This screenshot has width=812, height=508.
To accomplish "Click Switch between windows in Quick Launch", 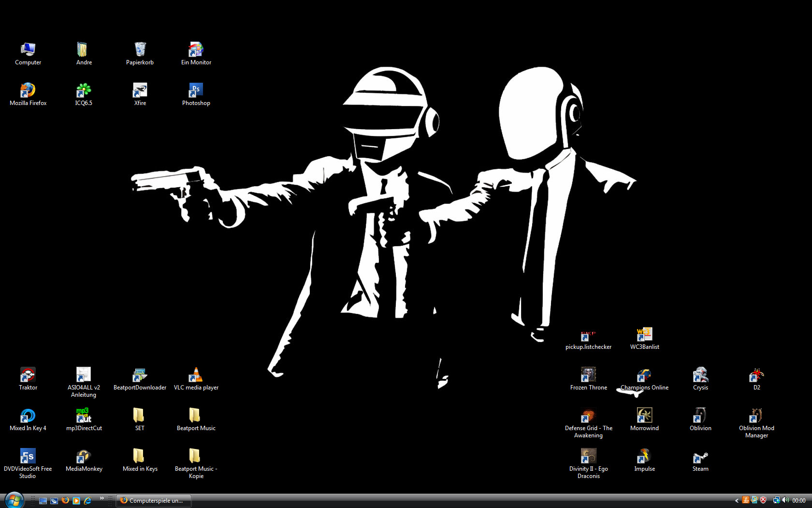I will click(54, 501).
